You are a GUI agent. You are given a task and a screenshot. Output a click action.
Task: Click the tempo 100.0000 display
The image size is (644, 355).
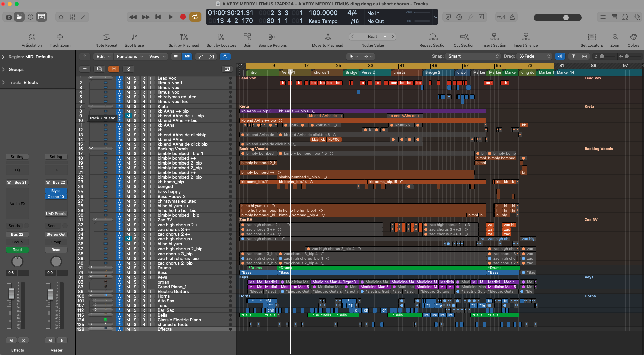(x=323, y=13)
